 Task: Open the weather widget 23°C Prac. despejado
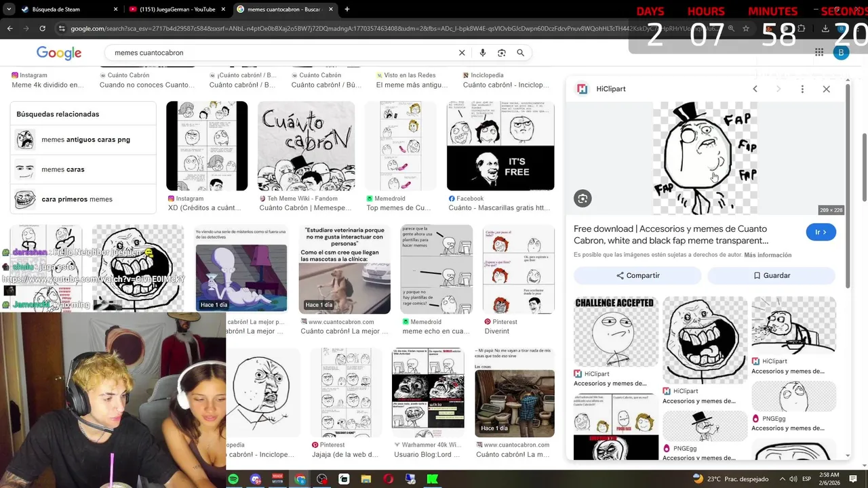tap(731, 479)
